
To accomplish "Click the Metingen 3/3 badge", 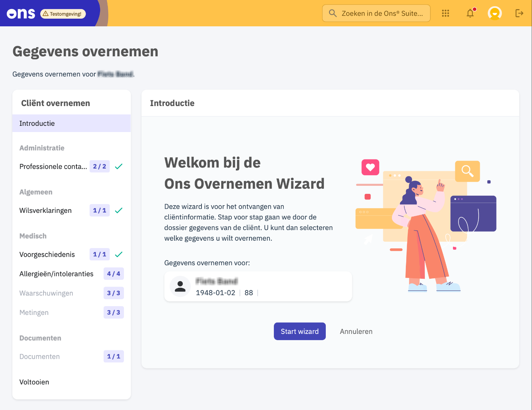I will click(x=114, y=312).
